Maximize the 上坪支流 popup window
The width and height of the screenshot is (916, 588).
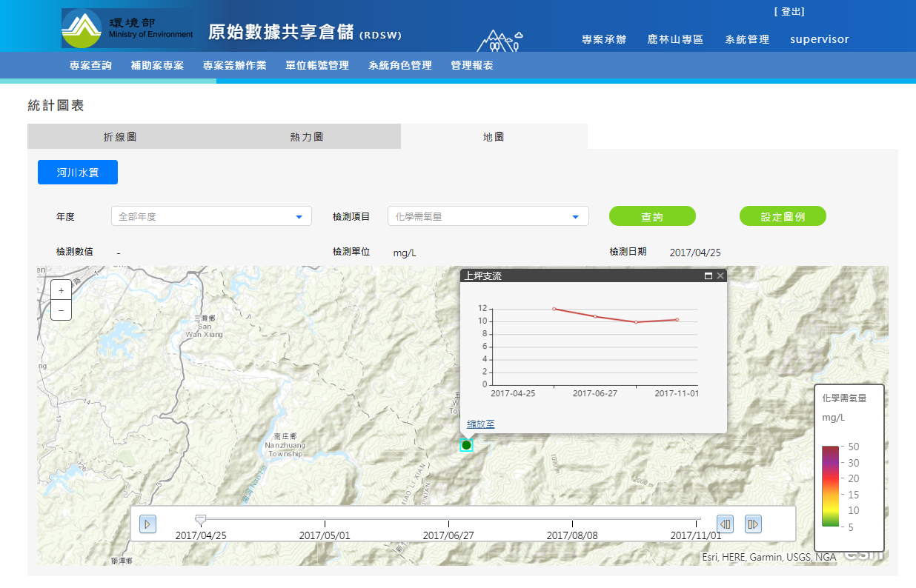pos(708,276)
